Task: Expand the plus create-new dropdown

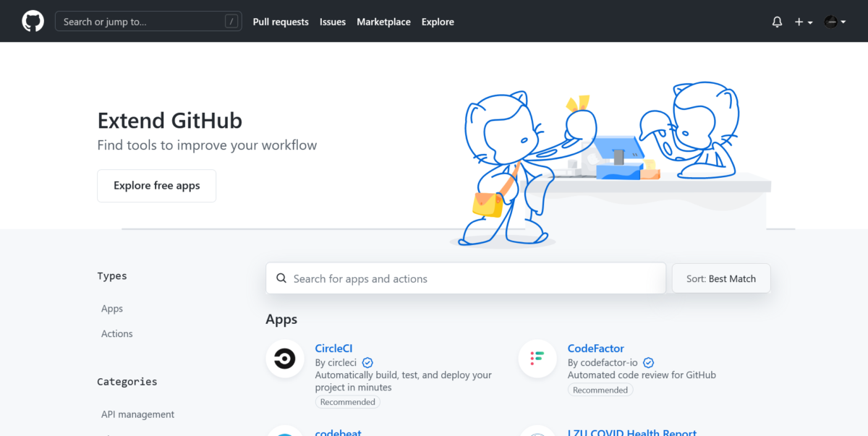Action: coord(804,22)
